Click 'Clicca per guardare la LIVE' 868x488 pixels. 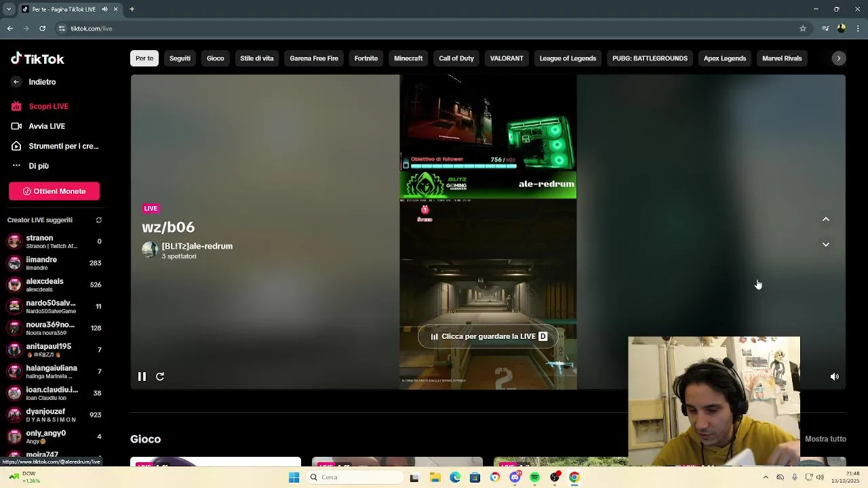tap(488, 336)
